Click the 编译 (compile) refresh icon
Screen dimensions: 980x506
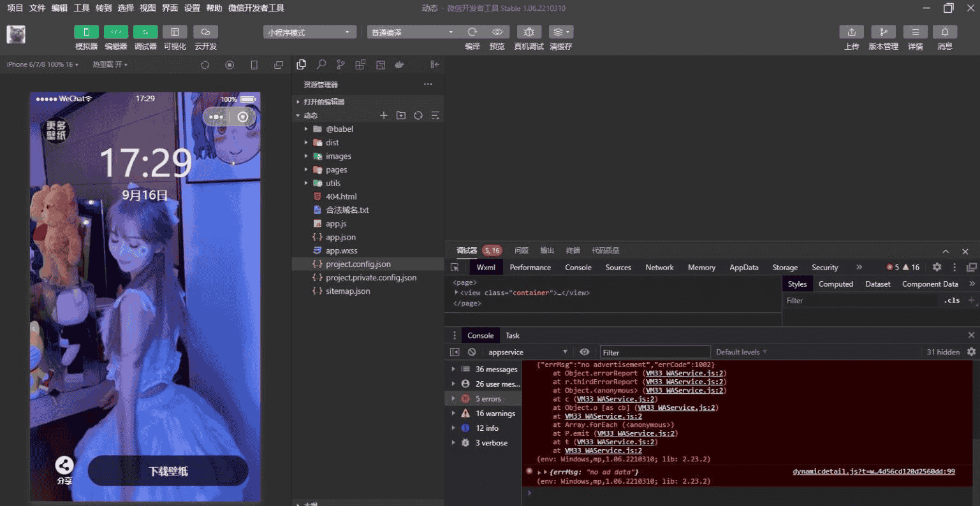(x=472, y=32)
